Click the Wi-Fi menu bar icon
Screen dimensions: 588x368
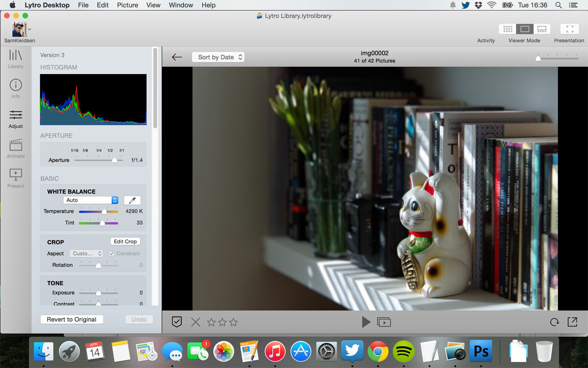click(491, 5)
